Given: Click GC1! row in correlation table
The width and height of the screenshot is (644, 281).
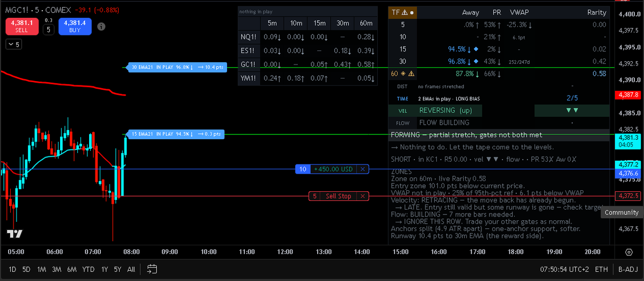Looking at the screenshot, I should pyautogui.click(x=308, y=65).
